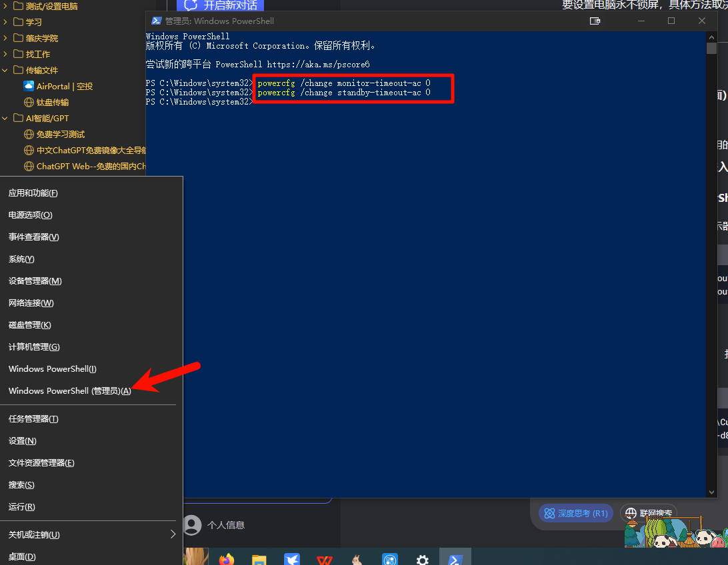The image size is (728, 565).
Task: Click the folder icon of 找工作
Action: [18, 54]
